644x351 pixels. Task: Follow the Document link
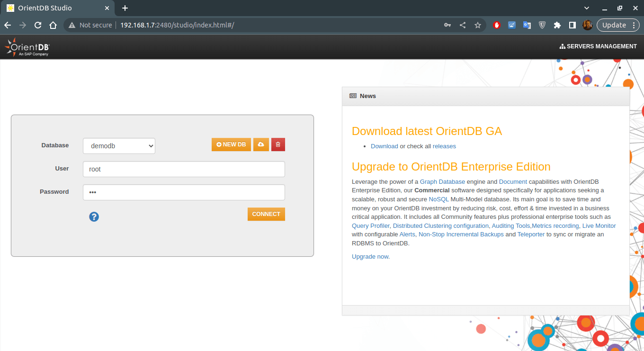513,182
